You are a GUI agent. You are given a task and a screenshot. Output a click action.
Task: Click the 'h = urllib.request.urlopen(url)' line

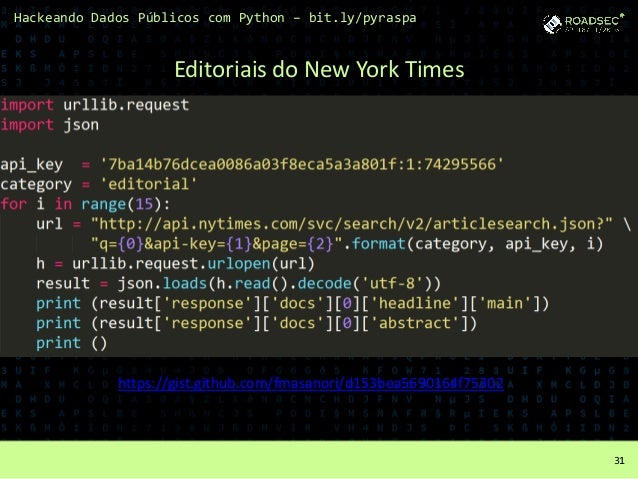click(x=175, y=264)
